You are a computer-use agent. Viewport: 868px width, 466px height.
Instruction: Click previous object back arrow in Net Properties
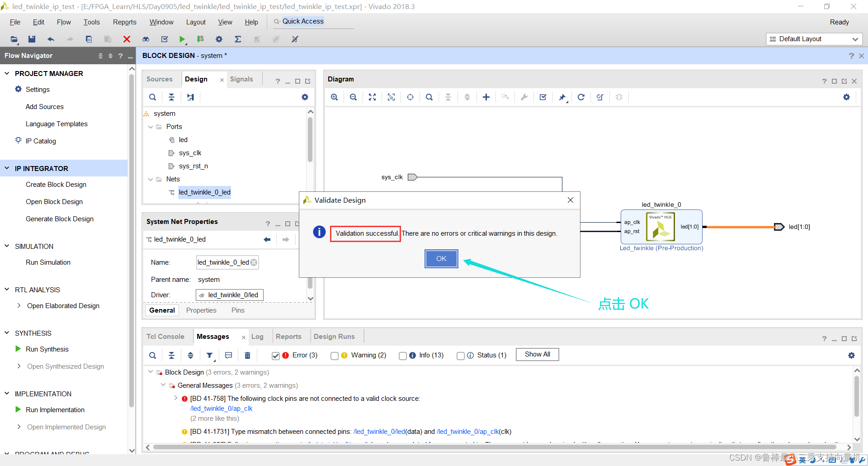pyautogui.click(x=267, y=239)
